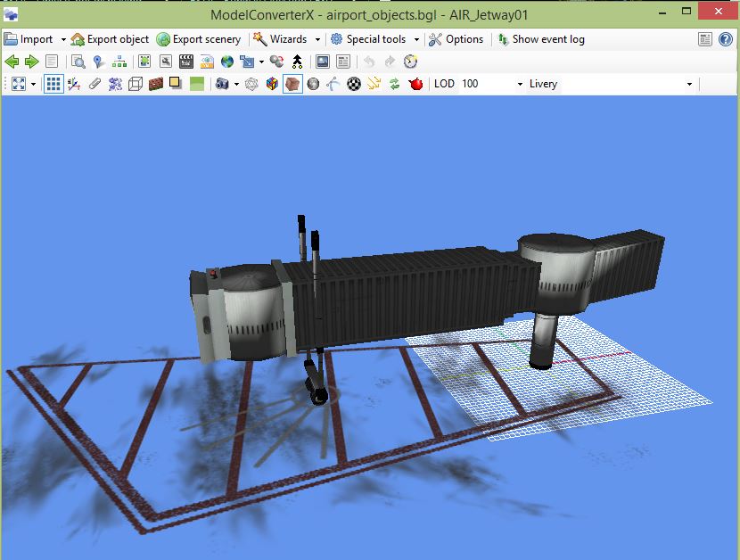Click the paperclip attach points icon
The image size is (740, 560).
(95, 84)
